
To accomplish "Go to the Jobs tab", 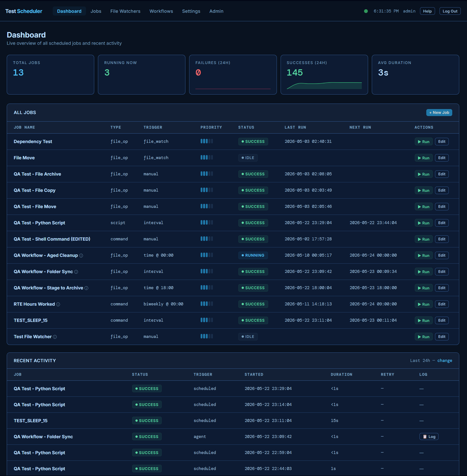I will [96, 11].
